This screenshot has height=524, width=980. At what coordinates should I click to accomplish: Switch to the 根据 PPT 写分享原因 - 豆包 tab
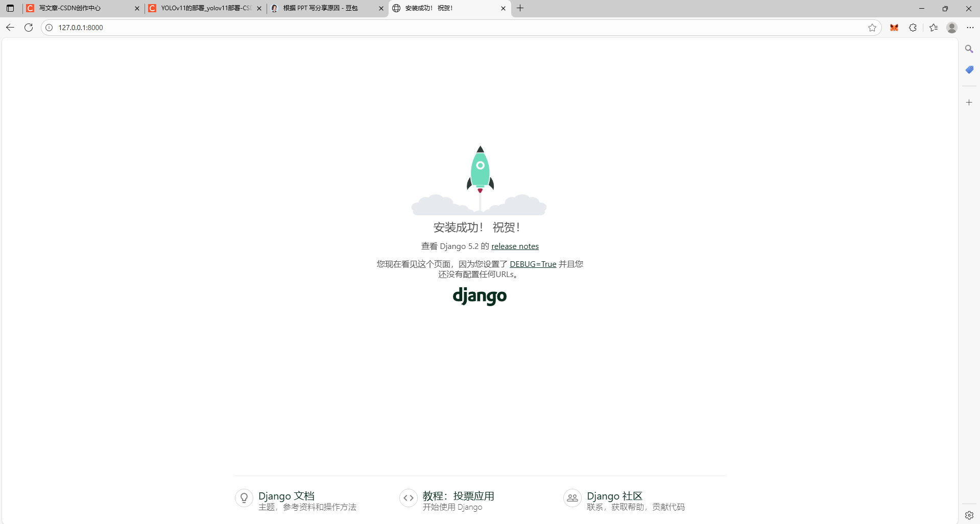(327, 8)
